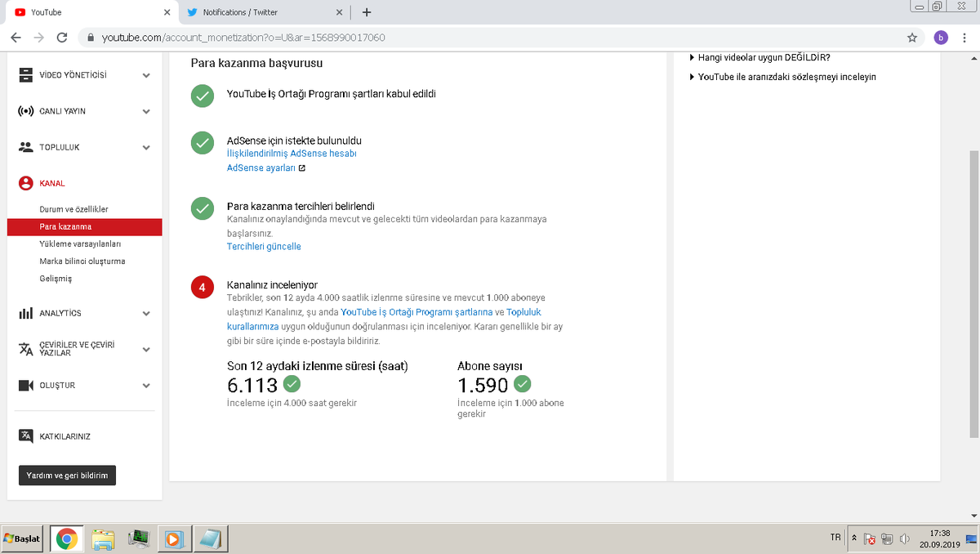Show hidden tray icons arrow
Viewport: 980px width, 554px height.
point(854,538)
